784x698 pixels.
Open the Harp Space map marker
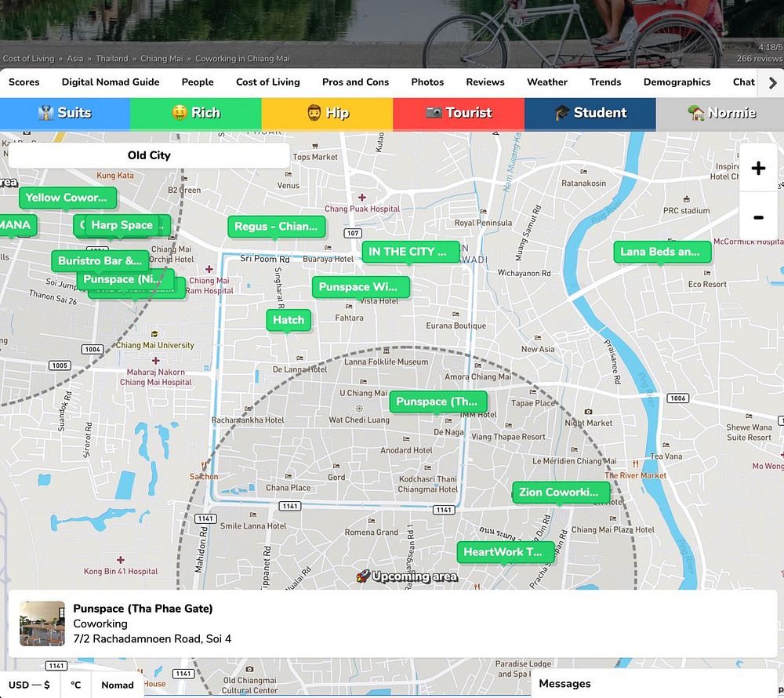pos(122,226)
